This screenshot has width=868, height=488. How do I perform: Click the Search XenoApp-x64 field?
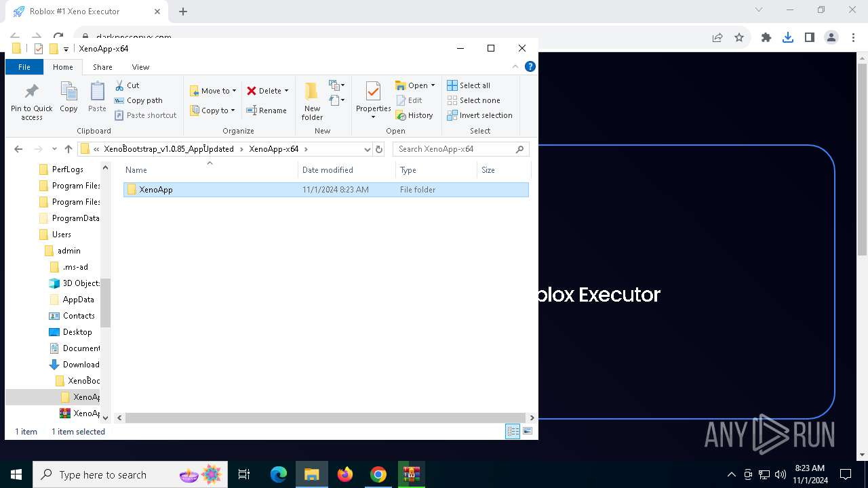pos(454,149)
